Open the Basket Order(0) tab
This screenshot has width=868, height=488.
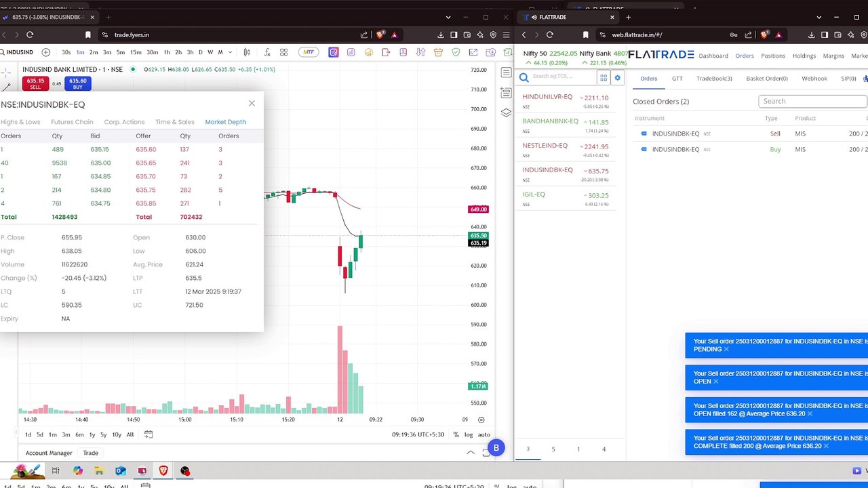pos(767,79)
